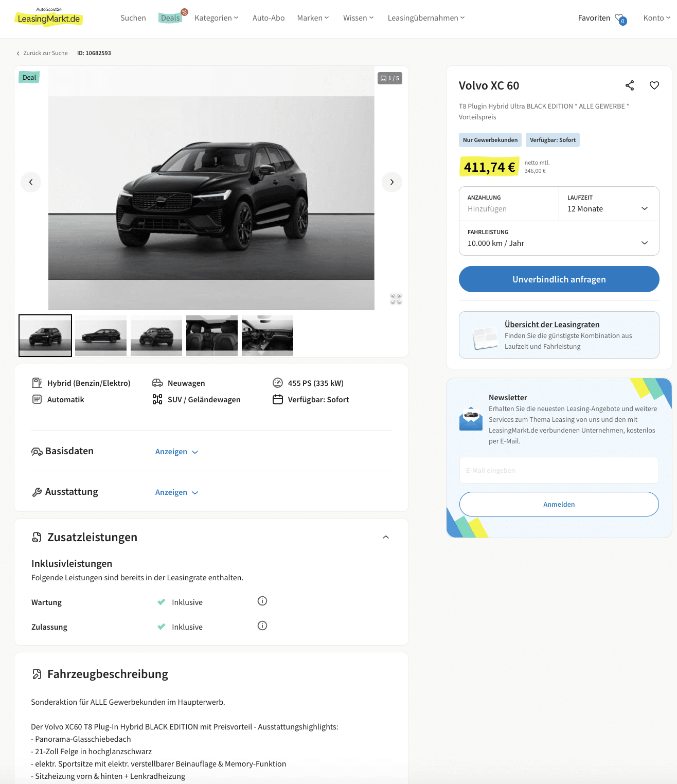Click the Automatik gearbox icon
Image resolution: width=677 pixels, height=784 pixels.
(x=37, y=399)
